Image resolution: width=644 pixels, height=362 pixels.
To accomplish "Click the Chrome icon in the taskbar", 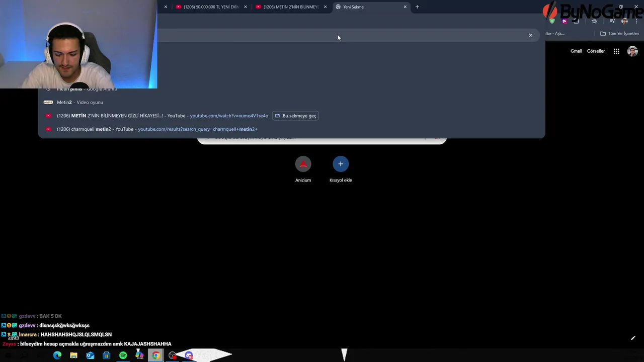I will [156, 355].
